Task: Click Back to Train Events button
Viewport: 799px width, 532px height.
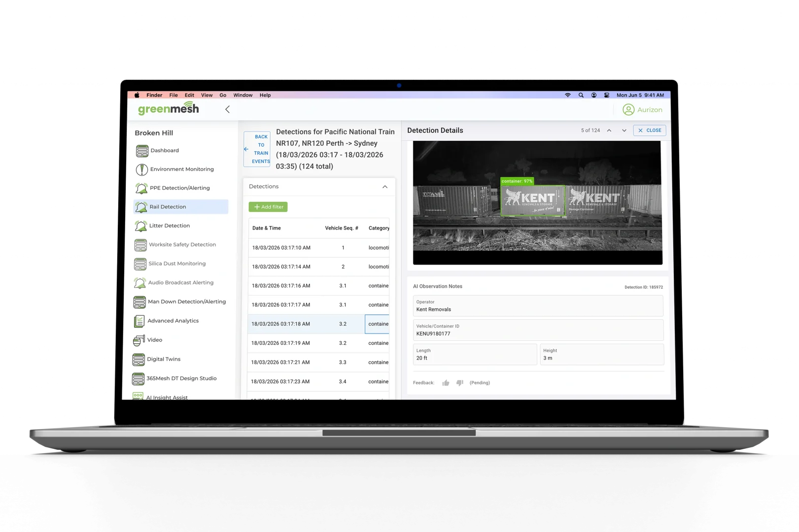Action: (x=257, y=149)
